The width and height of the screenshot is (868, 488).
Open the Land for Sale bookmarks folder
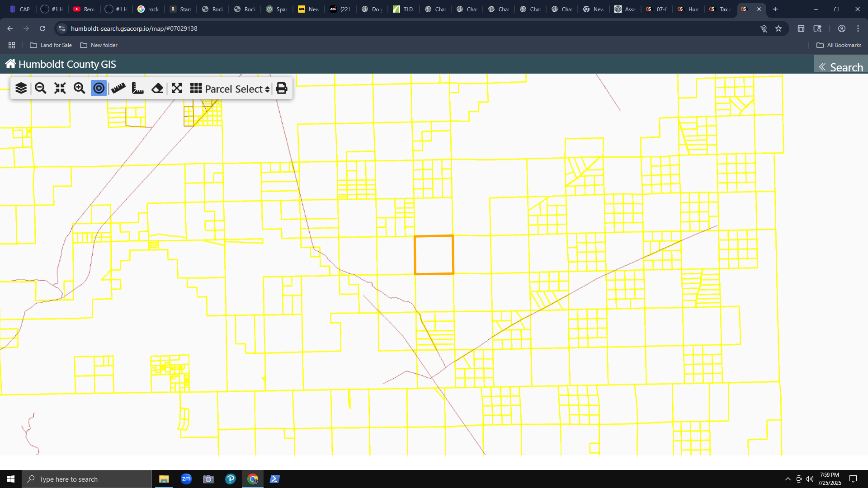(x=51, y=45)
